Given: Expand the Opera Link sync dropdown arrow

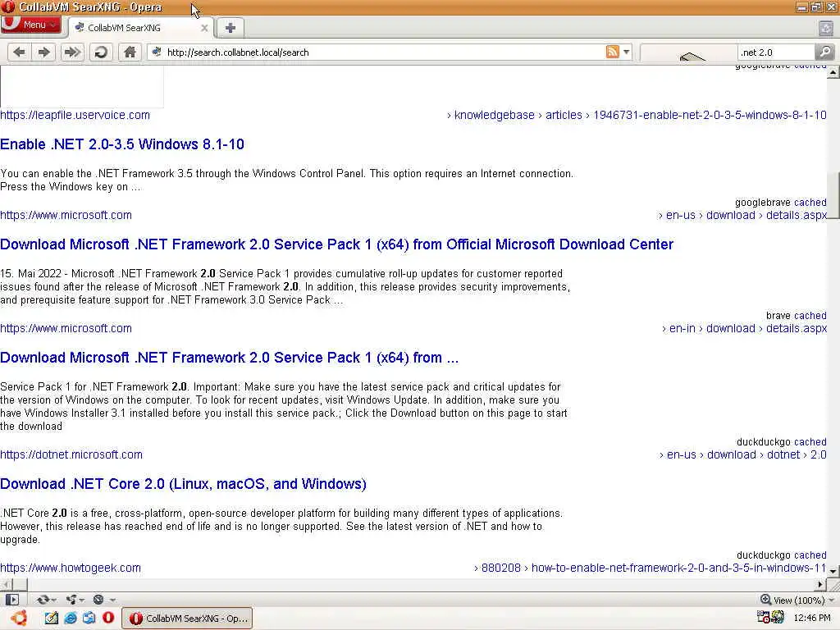Looking at the screenshot, I should 53,600.
